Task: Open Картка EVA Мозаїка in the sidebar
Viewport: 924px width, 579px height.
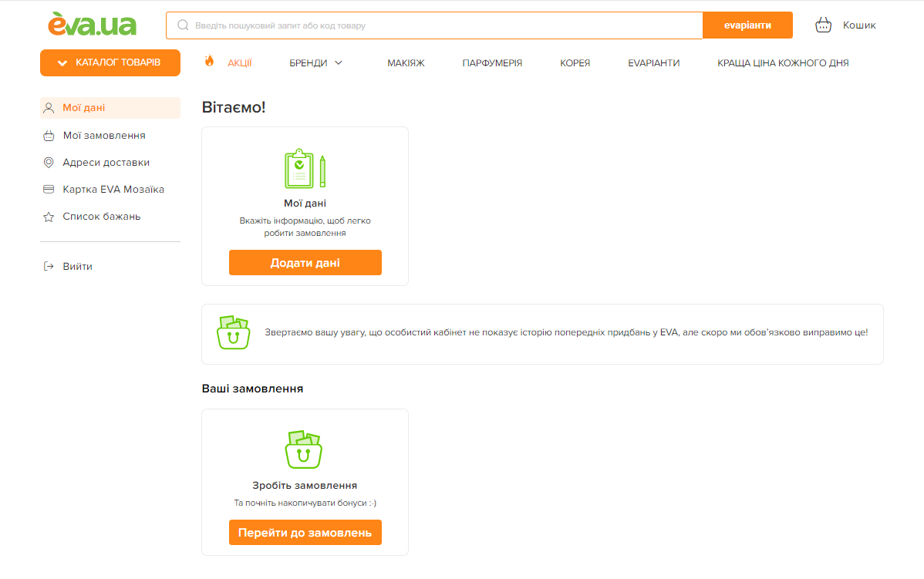Action: (113, 190)
